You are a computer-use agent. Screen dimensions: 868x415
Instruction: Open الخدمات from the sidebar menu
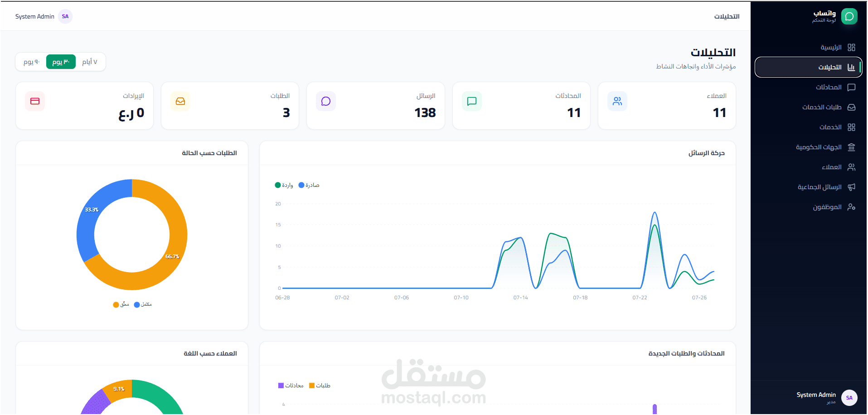coord(809,127)
